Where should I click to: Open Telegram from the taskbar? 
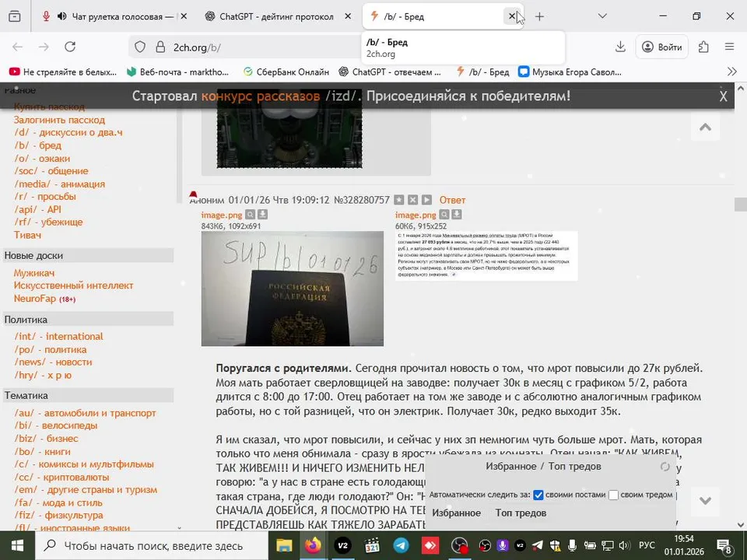point(402,546)
